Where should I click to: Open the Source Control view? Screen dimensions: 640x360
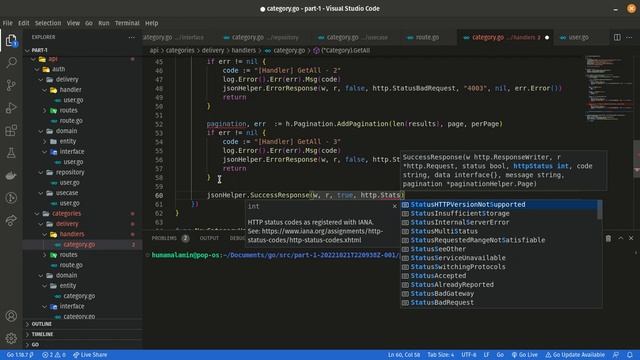tap(11, 85)
